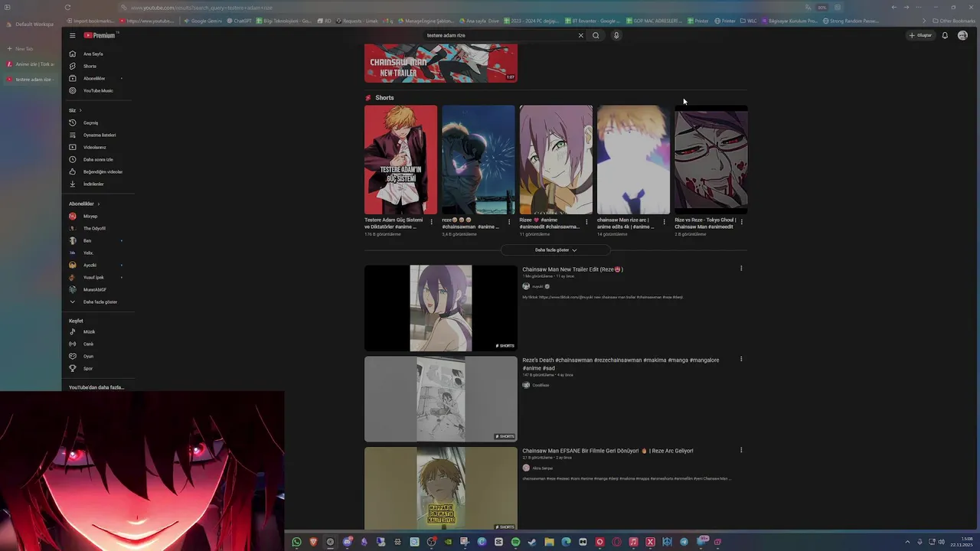Open options for Reze's Death video
980x551 pixels.
pyautogui.click(x=741, y=359)
